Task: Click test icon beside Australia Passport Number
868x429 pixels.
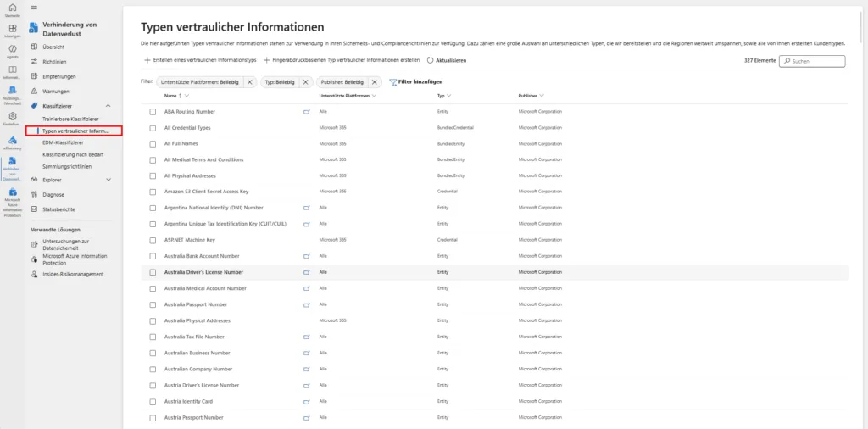Action: tap(306, 304)
